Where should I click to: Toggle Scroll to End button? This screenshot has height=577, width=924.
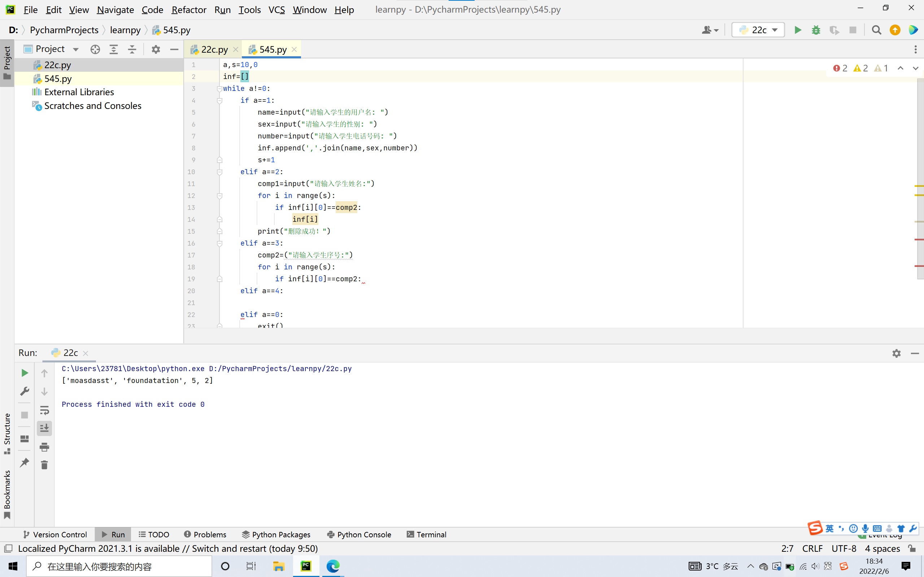click(44, 428)
